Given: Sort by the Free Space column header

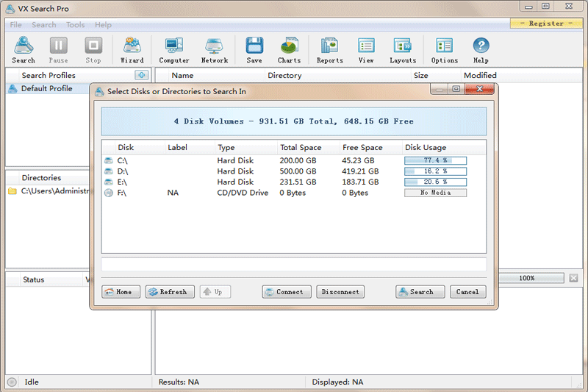Looking at the screenshot, I should 370,147.
